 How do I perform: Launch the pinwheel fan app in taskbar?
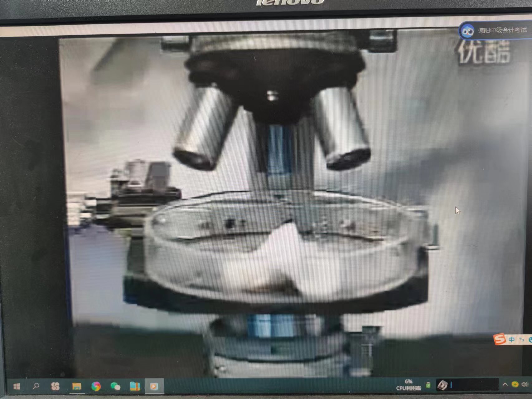point(55,386)
